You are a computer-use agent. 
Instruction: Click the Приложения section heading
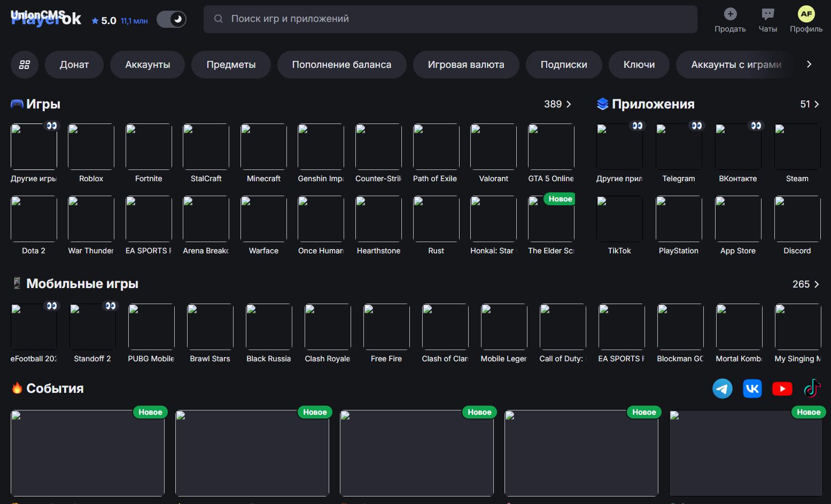[653, 104]
